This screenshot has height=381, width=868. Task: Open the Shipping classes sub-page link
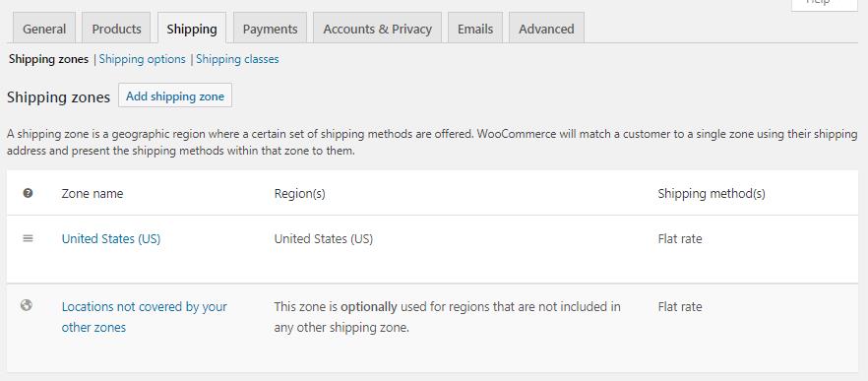coord(237,59)
